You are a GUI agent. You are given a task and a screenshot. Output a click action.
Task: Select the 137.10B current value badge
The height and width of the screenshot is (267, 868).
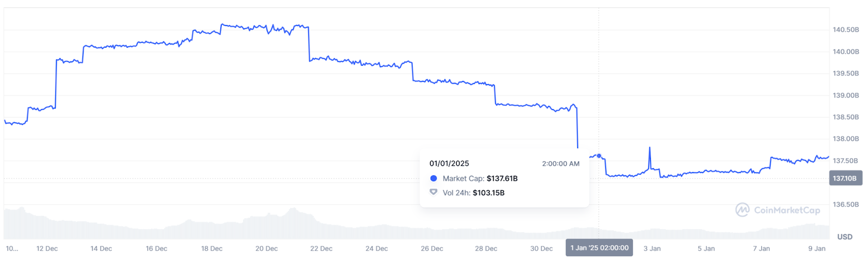point(845,179)
